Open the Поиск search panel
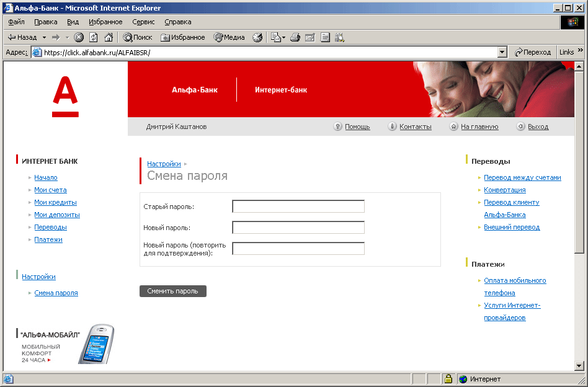The image size is (588, 387). tap(138, 37)
